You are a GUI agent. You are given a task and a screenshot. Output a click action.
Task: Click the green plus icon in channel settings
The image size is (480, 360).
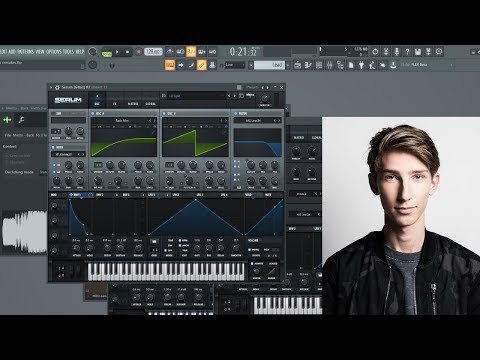pos(7,120)
